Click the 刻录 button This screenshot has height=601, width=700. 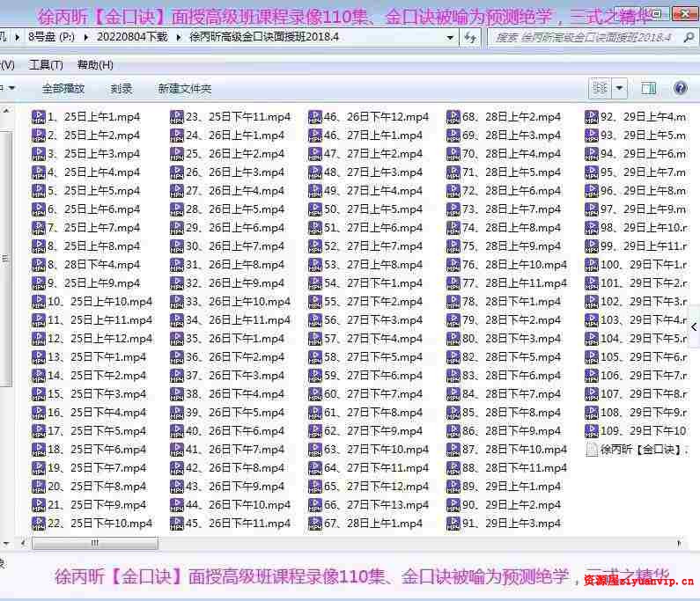(122, 88)
